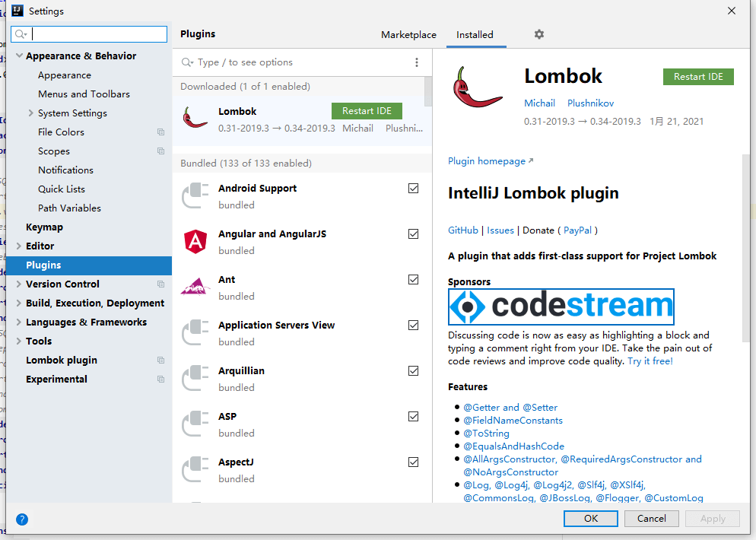
Task: Open the @ToString feature link
Action: pos(486,434)
